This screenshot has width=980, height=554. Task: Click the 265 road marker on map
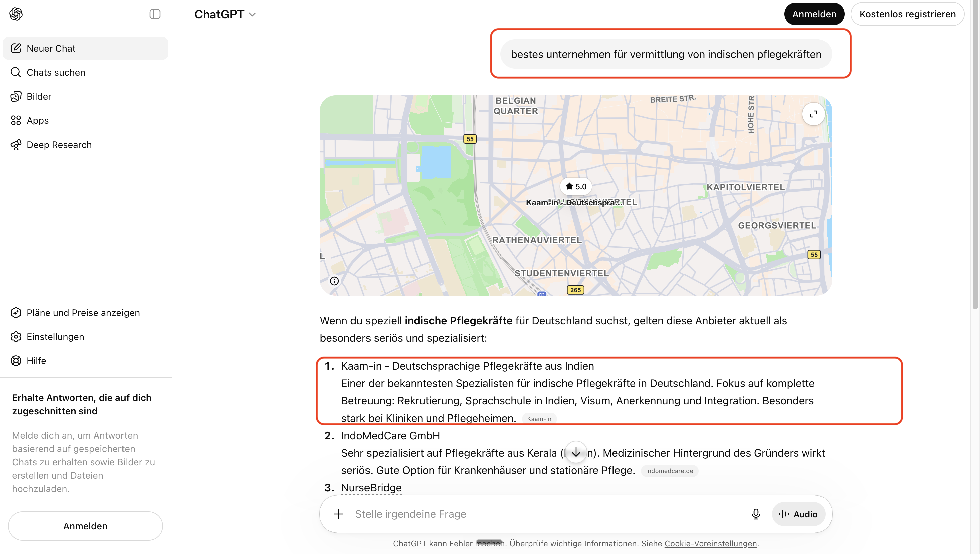coord(575,290)
